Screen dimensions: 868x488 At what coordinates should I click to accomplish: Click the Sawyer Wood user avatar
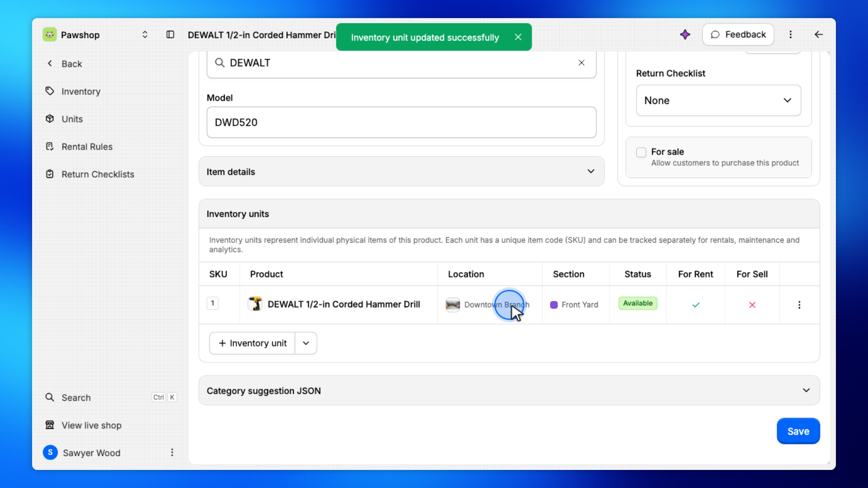tap(50, 452)
